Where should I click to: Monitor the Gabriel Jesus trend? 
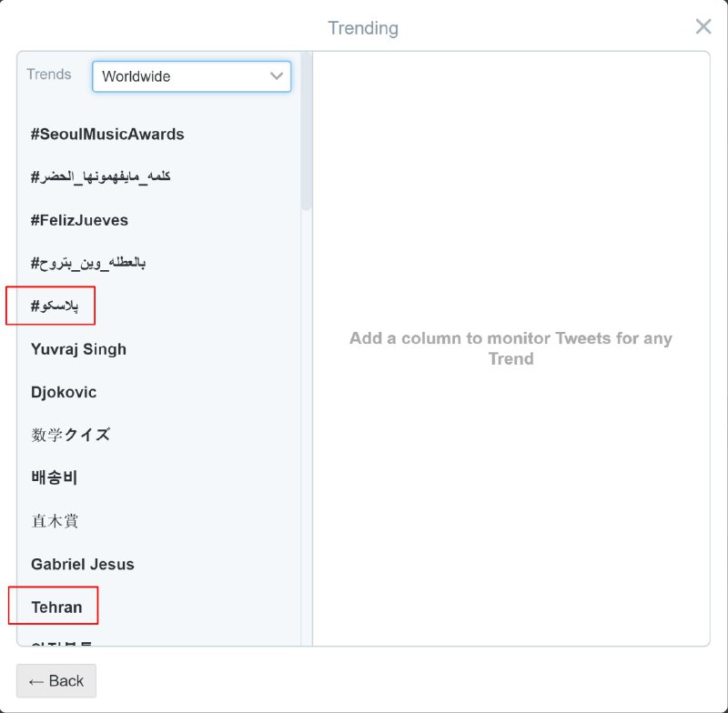click(x=82, y=564)
